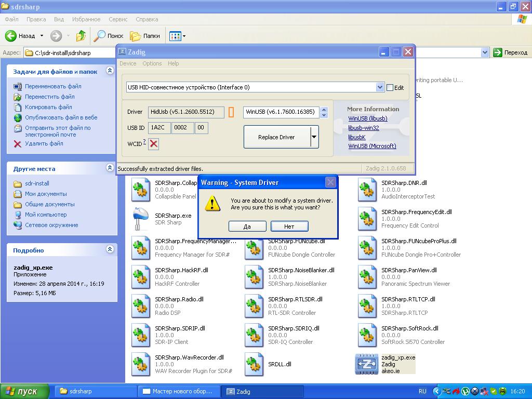532x399 pixels.
Task: Click the Back arrow icon in Explorer toolbar
Action: pos(10,36)
